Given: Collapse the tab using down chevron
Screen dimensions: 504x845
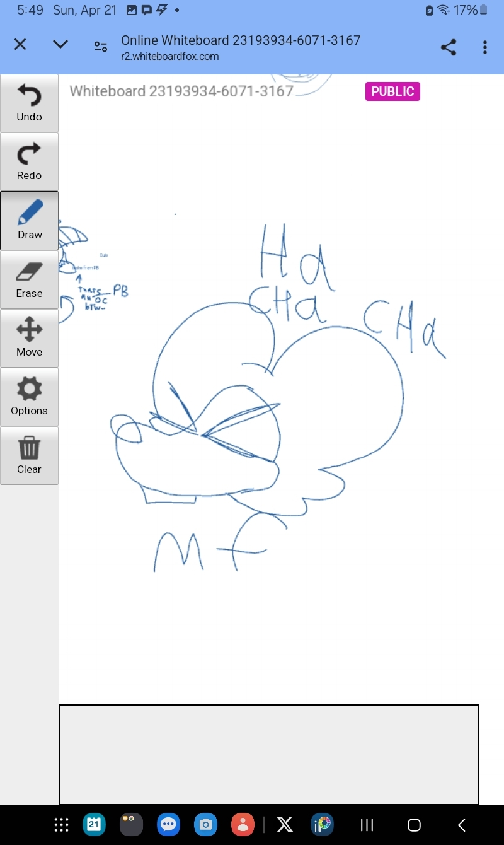Looking at the screenshot, I should (x=60, y=45).
